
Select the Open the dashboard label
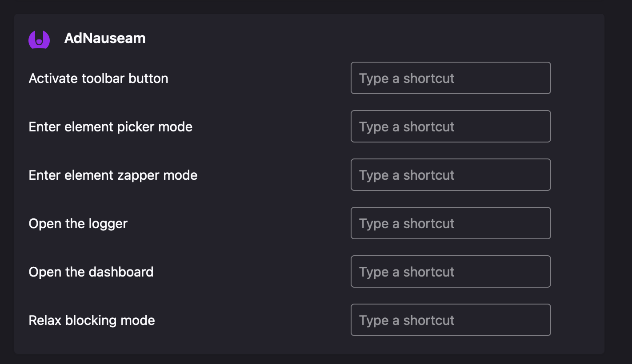point(91,272)
